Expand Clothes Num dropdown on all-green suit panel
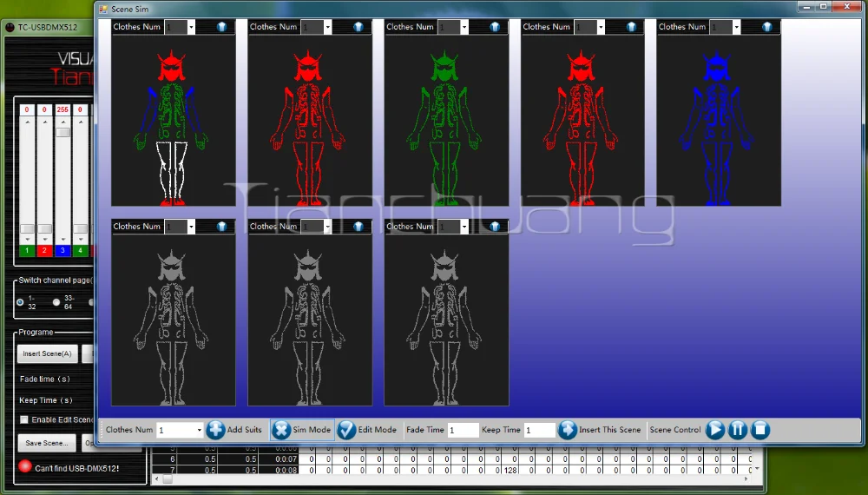Screen dimensions: 868x495 464,27
